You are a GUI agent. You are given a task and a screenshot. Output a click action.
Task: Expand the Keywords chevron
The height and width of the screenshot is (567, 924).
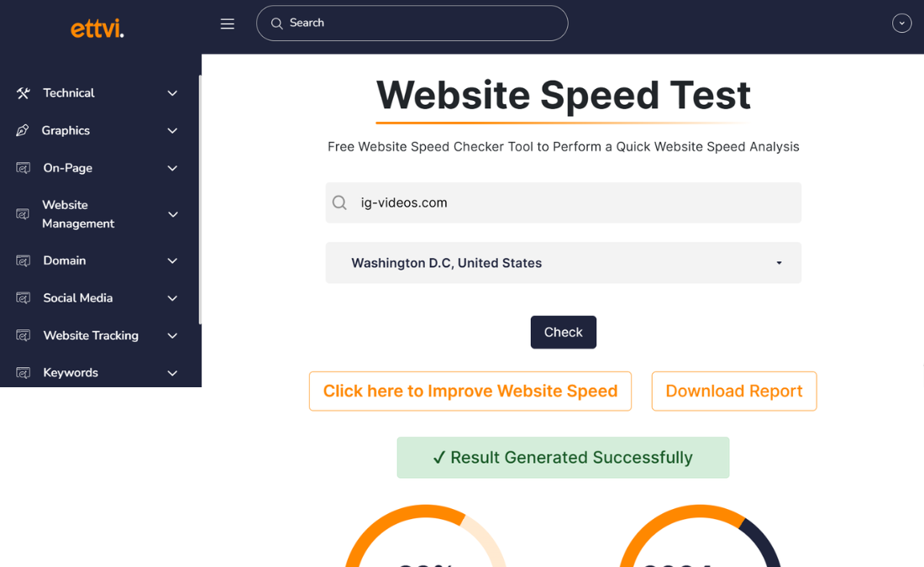click(172, 372)
